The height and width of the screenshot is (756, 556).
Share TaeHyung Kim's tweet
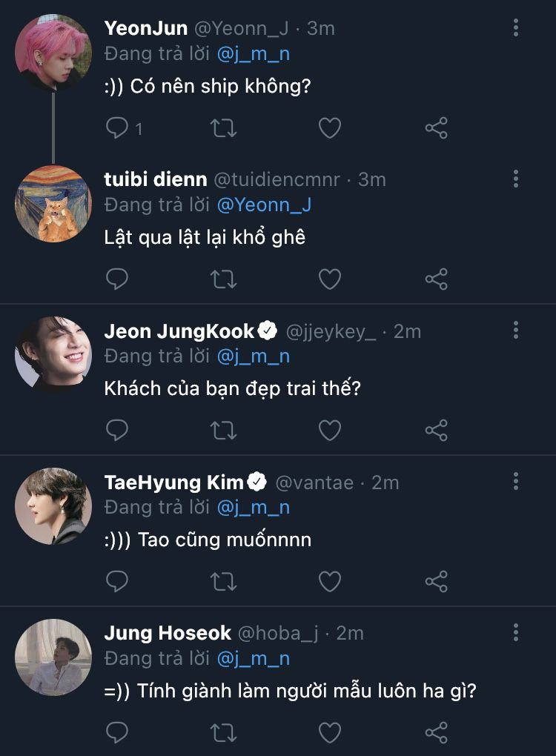pyautogui.click(x=436, y=581)
